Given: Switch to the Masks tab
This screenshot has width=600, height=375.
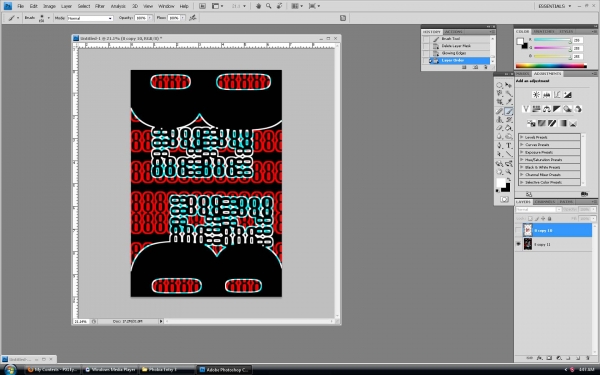Looking at the screenshot, I should (523, 73).
